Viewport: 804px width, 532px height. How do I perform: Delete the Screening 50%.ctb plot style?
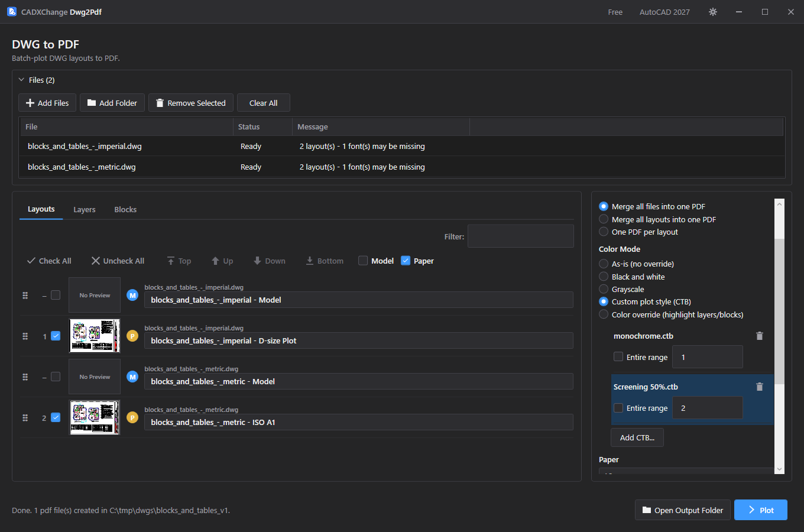click(x=760, y=387)
